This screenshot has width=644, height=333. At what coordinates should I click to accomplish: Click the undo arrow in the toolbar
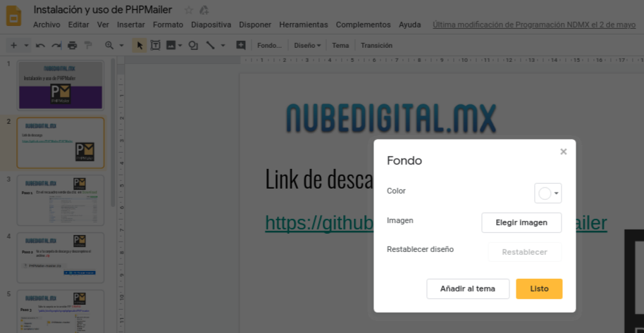tap(40, 46)
